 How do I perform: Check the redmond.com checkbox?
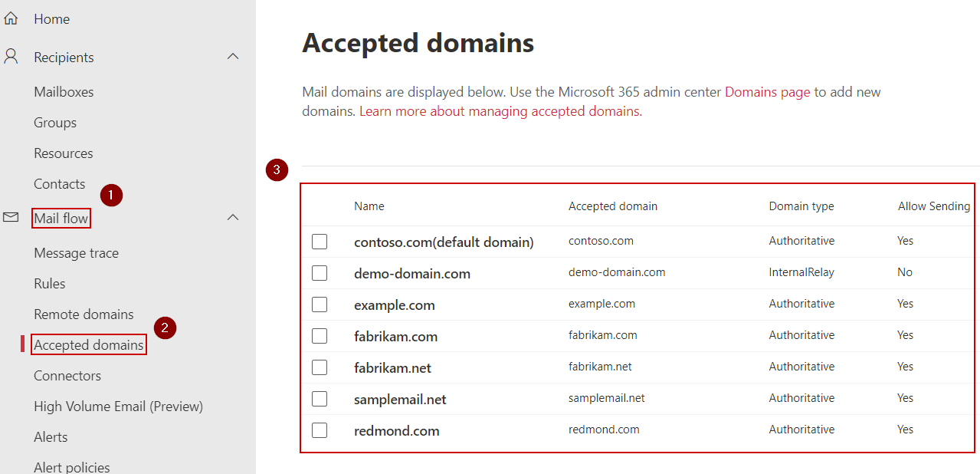320,430
